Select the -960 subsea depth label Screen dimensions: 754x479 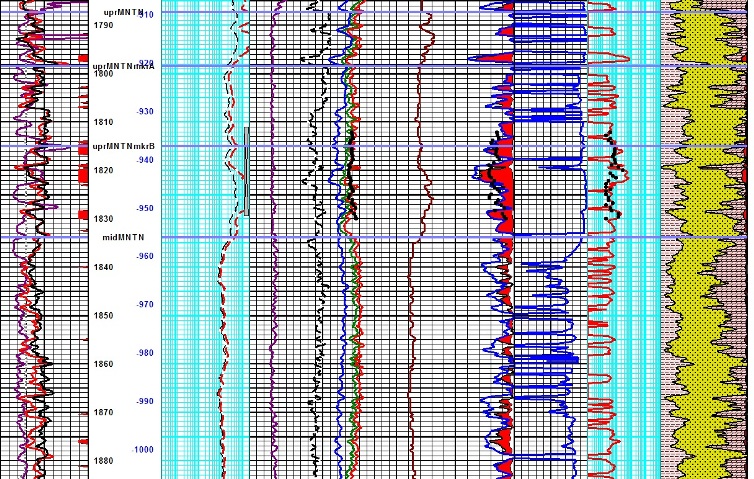(144, 256)
